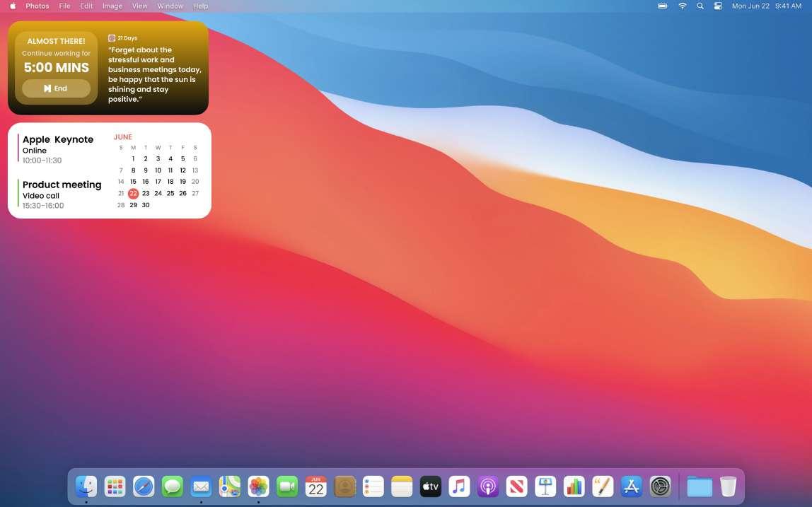The image size is (812, 507).
Task: Click the Video call event subtitle
Action: (41, 196)
